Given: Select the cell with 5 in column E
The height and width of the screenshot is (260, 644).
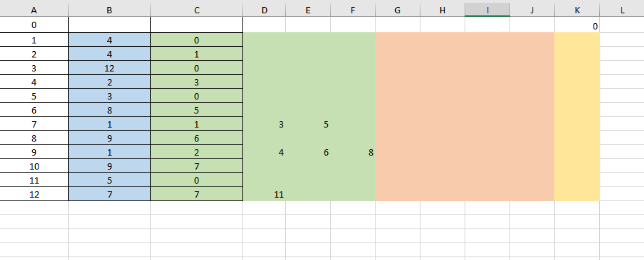Looking at the screenshot, I should click(308, 124).
